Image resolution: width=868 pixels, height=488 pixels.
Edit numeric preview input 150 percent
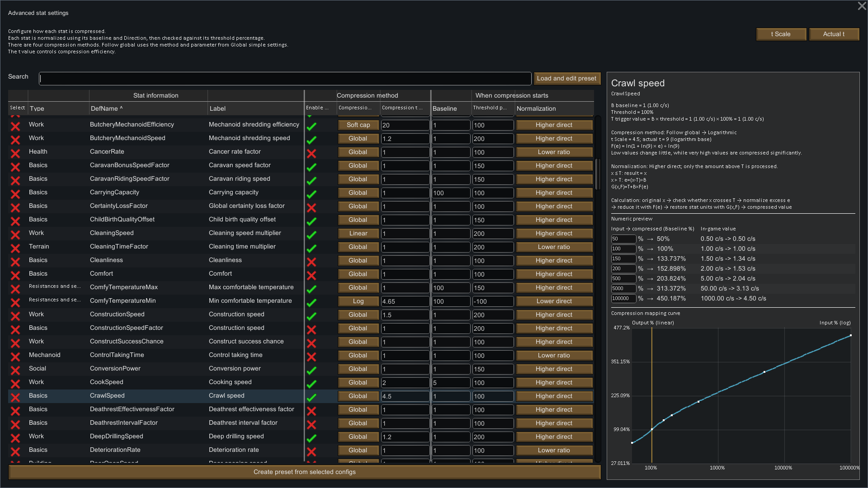click(623, 259)
